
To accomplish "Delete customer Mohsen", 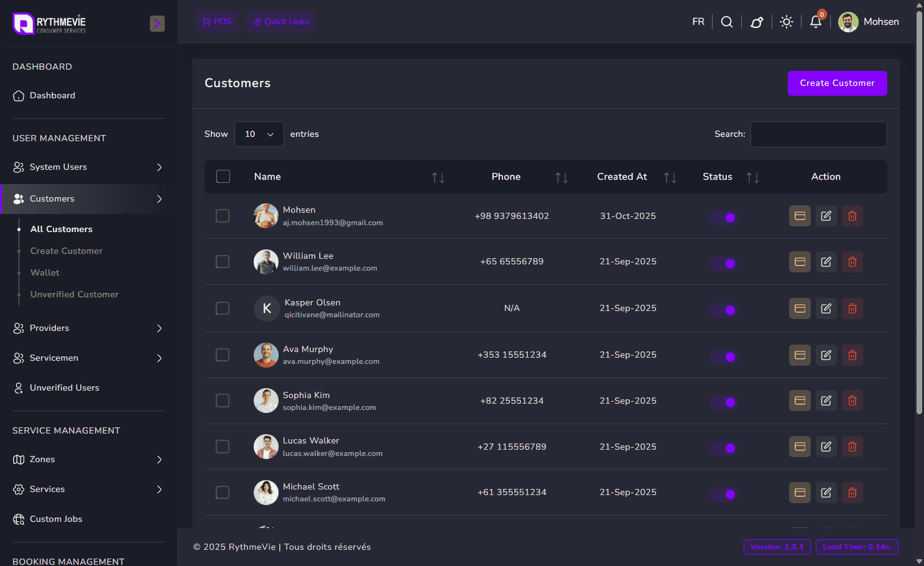I will coord(852,216).
